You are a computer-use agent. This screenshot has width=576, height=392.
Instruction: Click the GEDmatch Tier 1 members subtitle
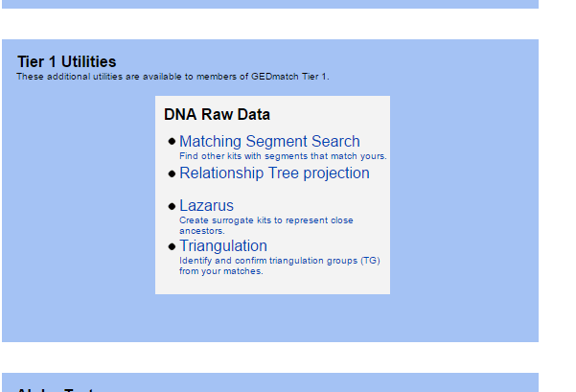click(173, 77)
